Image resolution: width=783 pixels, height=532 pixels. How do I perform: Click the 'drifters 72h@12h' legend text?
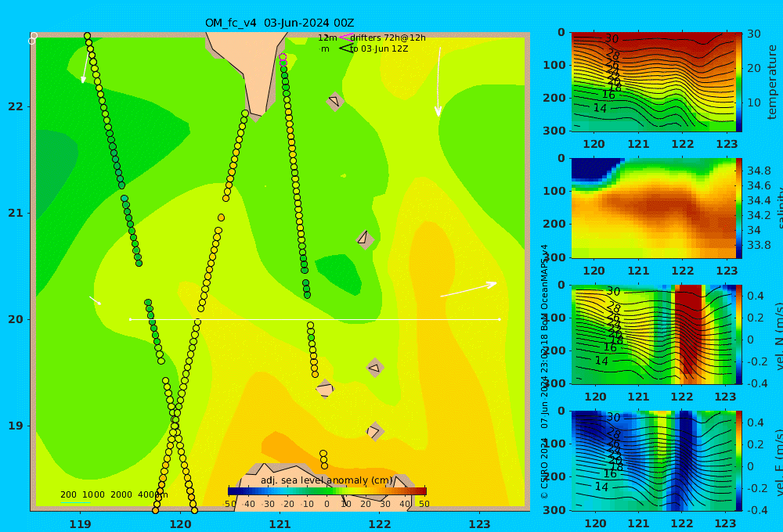(x=388, y=38)
